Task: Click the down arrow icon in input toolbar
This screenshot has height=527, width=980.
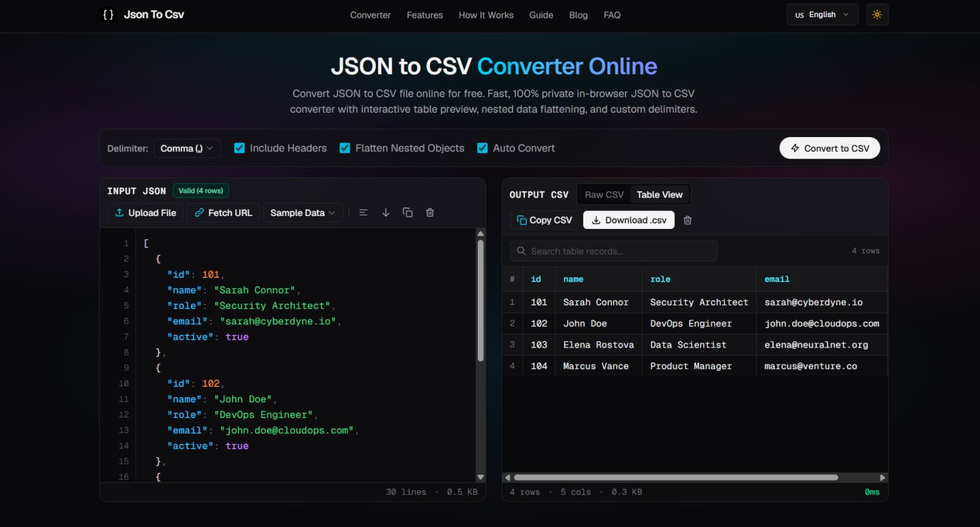Action: 386,212
